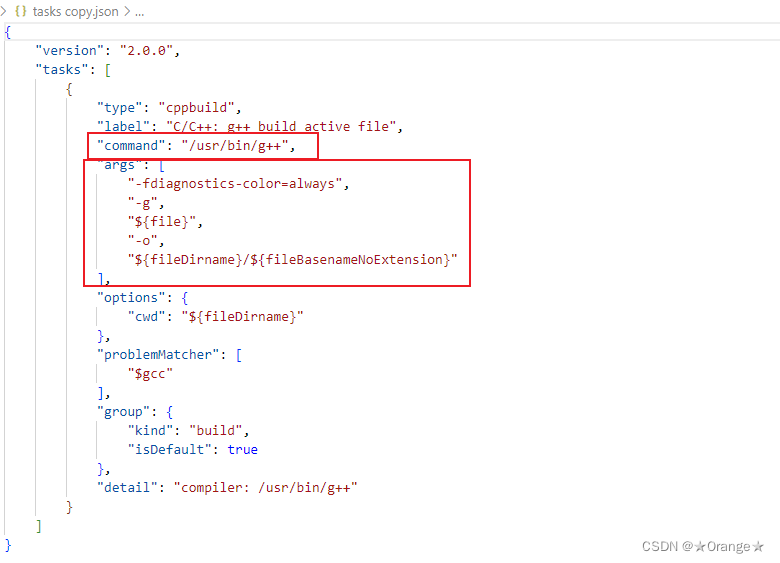Click the JSON braces file icon in breadcrumb
The image size is (780, 563).
20,11
